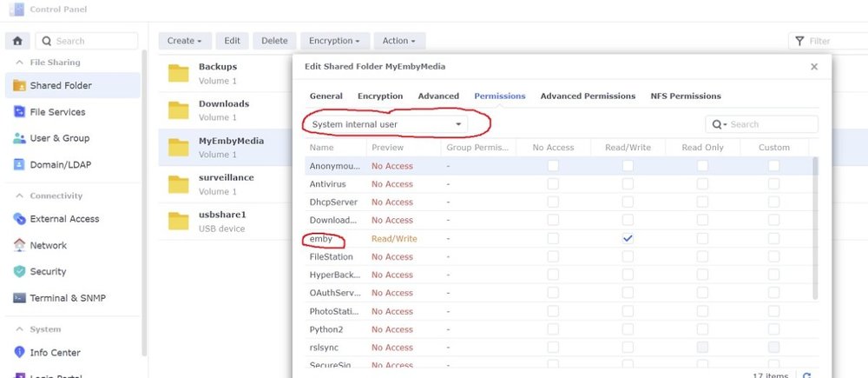The width and height of the screenshot is (868, 378).
Task: Select Network in the sidebar
Action: pyautogui.click(x=48, y=245)
